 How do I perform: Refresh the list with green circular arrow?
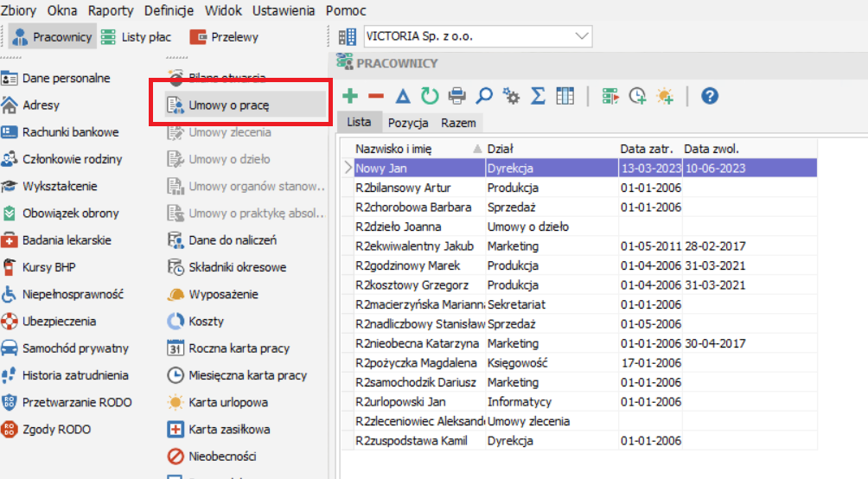point(430,96)
